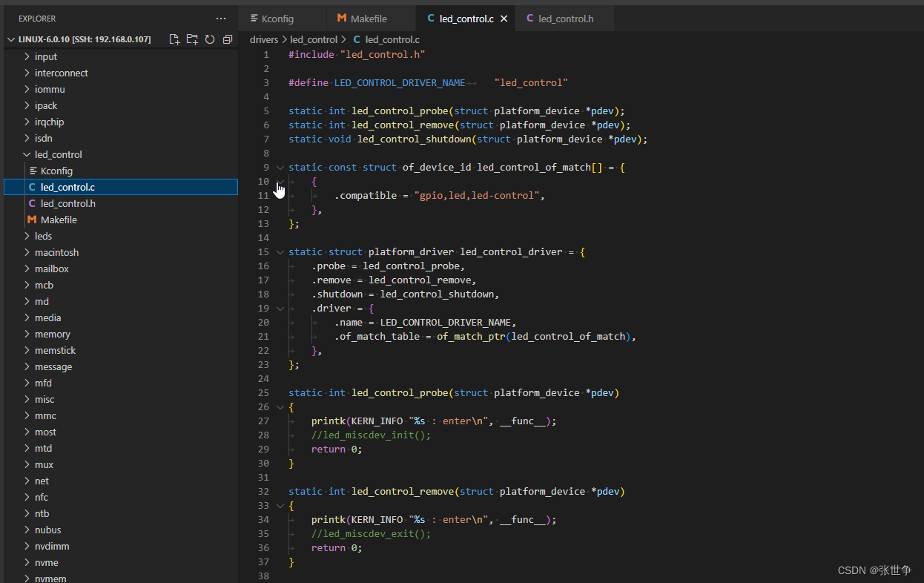Click LED_CONTROL_DRIVER_NAME on the #define line
This screenshot has width=924, height=583.
400,83
